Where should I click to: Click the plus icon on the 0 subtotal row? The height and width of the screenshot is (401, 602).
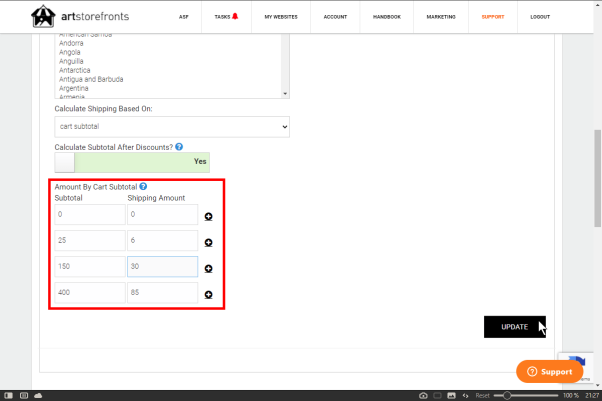(x=208, y=217)
